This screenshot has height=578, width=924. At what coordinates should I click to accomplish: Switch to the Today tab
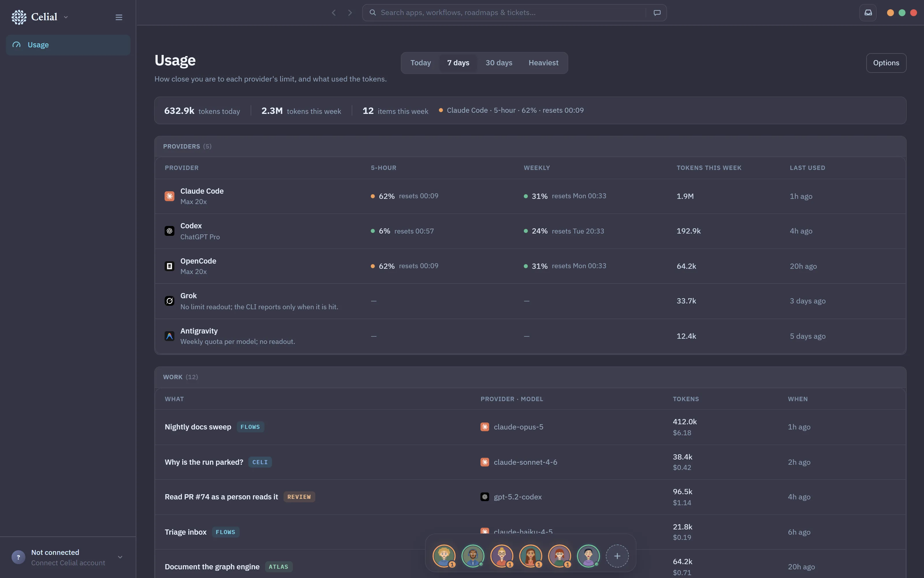point(420,63)
